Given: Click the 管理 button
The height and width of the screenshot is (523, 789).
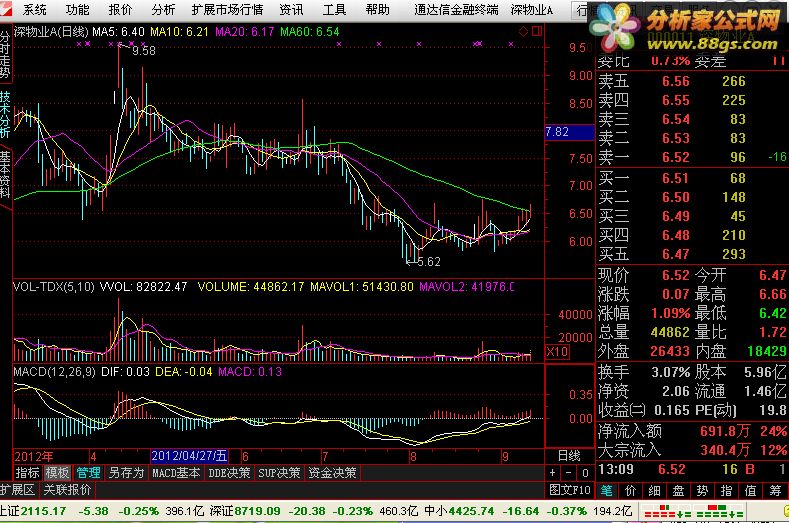Looking at the screenshot, I should [x=88, y=473].
